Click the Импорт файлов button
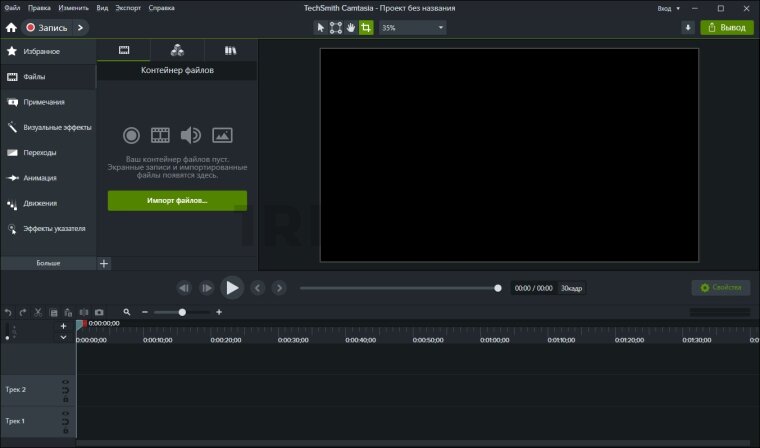Screen dimensions: 760x448 click(x=177, y=201)
